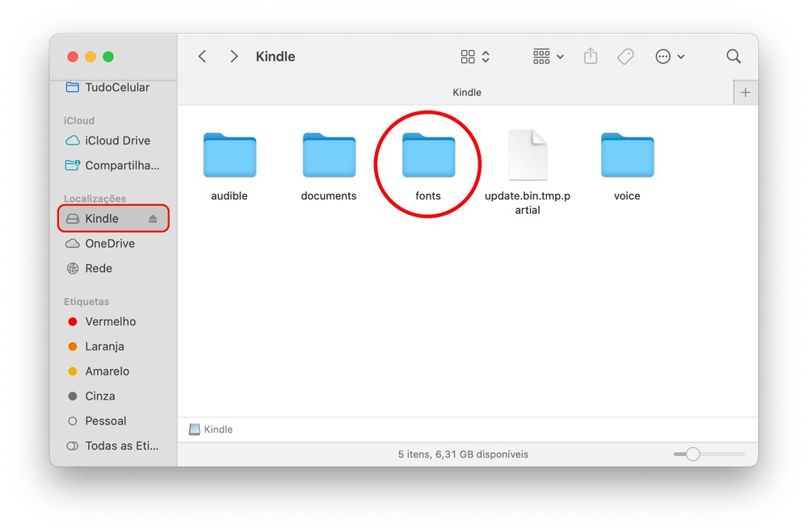Go forward using the right chevron

tap(234, 57)
